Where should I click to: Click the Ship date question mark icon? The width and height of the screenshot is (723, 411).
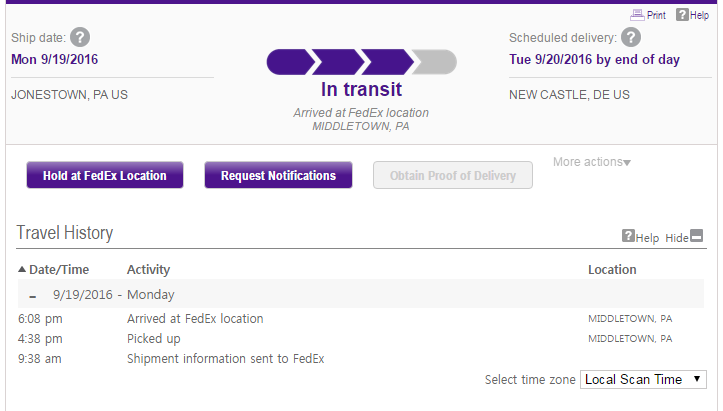80,38
